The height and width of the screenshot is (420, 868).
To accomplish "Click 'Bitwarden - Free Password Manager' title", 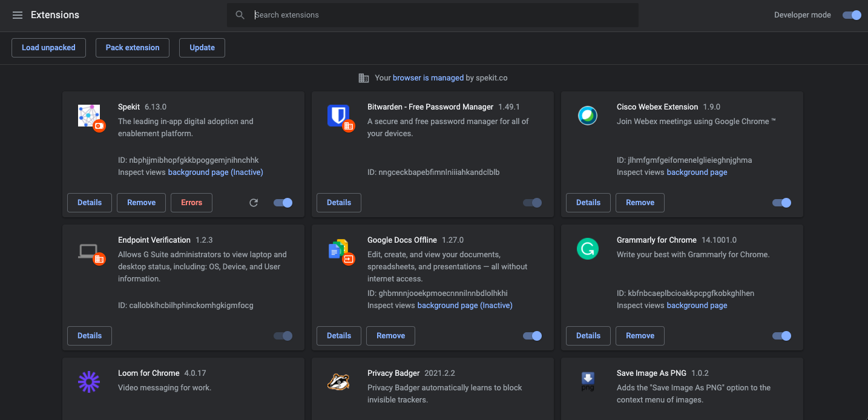I will coord(430,107).
